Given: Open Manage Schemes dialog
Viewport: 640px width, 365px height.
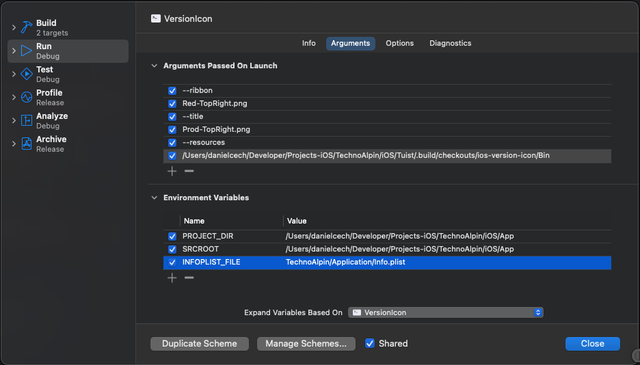Looking at the screenshot, I should tap(306, 344).
